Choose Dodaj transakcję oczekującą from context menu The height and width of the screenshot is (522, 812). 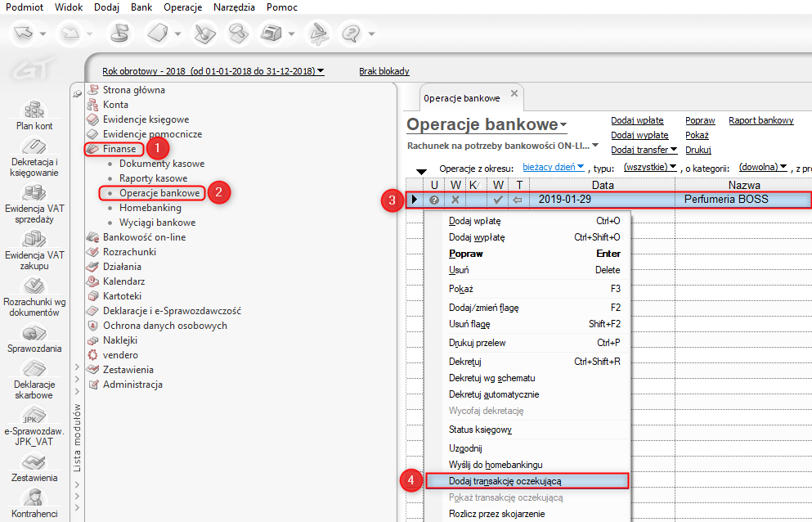(x=505, y=481)
